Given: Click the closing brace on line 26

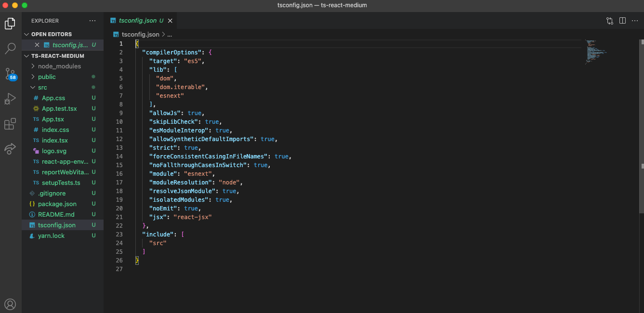Looking at the screenshot, I should click(137, 260).
